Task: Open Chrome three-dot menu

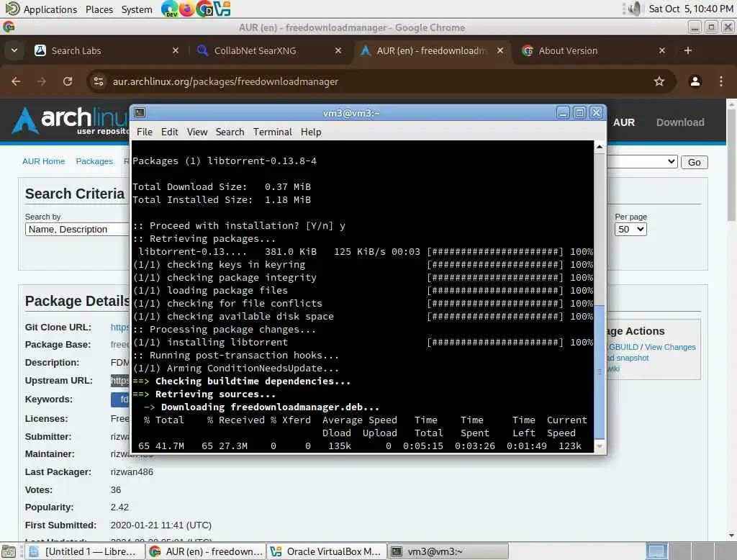Action: (721, 81)
